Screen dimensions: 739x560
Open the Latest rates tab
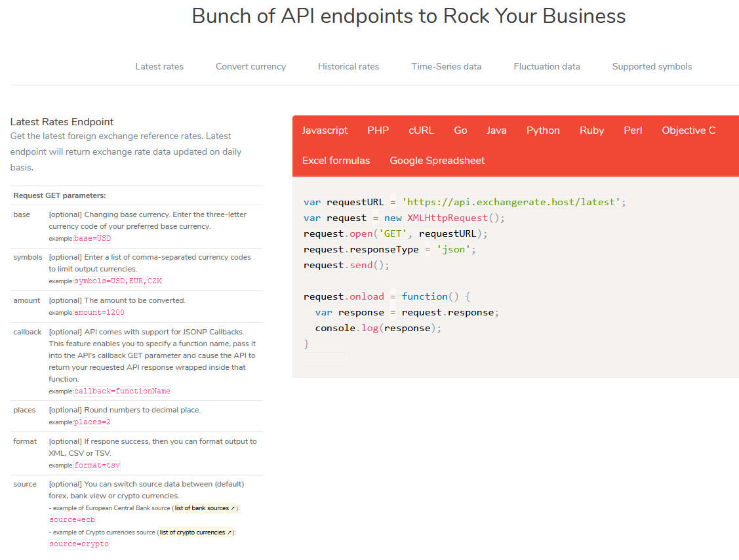point(159,66)
